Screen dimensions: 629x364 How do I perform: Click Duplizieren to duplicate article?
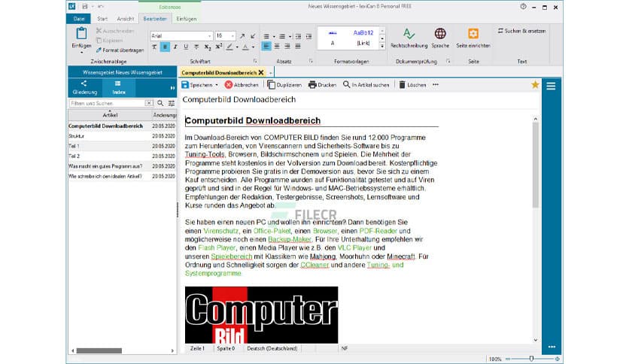284,84
